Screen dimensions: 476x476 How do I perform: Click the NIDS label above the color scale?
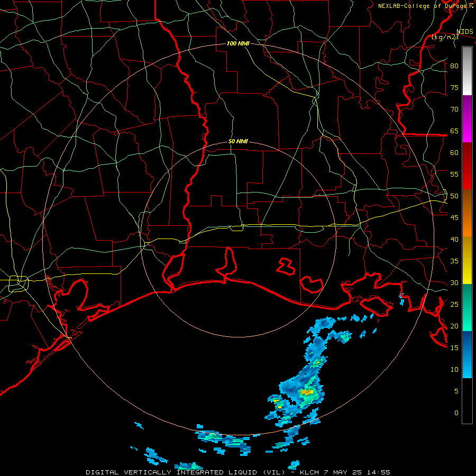[x=465, y=32]
